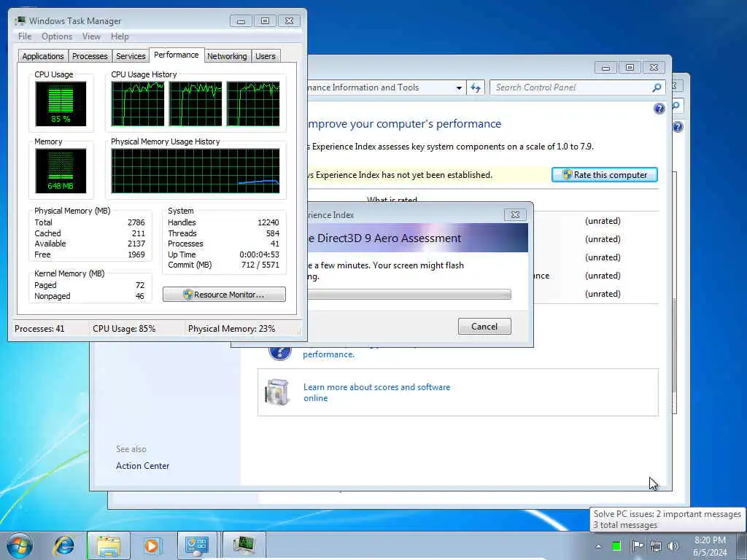Open the Start menu orb

click(x=20, y=545)
